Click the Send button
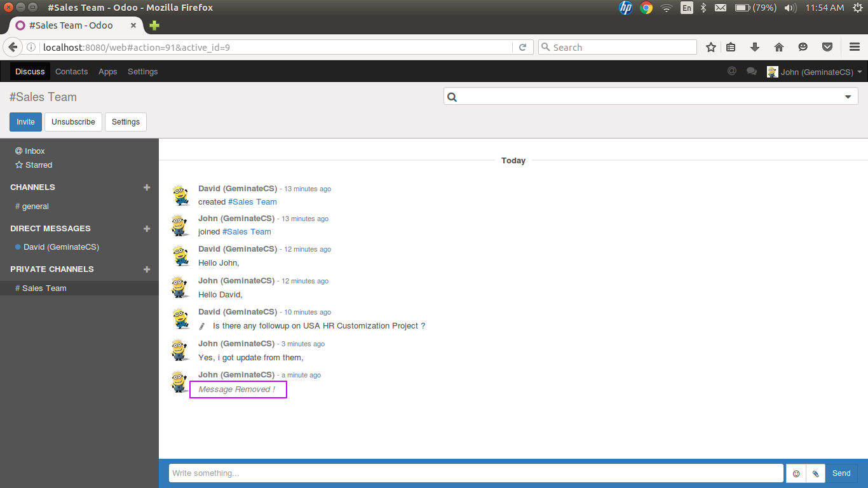Image resolution: width=868 pixels, height=488 pixels. [x=841, y=473]
